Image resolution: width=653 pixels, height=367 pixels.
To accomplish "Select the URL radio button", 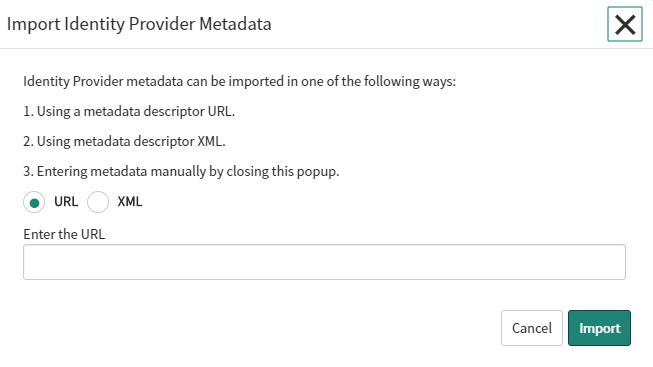I will click(x=34, y=202).
